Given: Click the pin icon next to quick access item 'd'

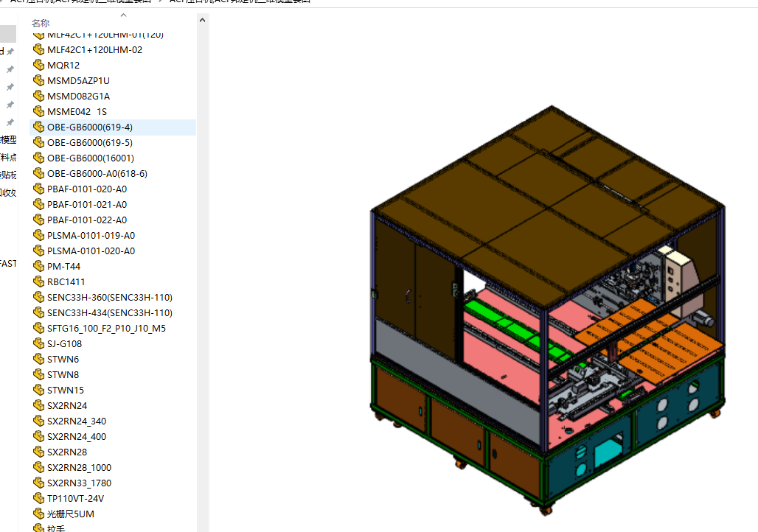Looking at the screenshot, I should pos(10,52).
